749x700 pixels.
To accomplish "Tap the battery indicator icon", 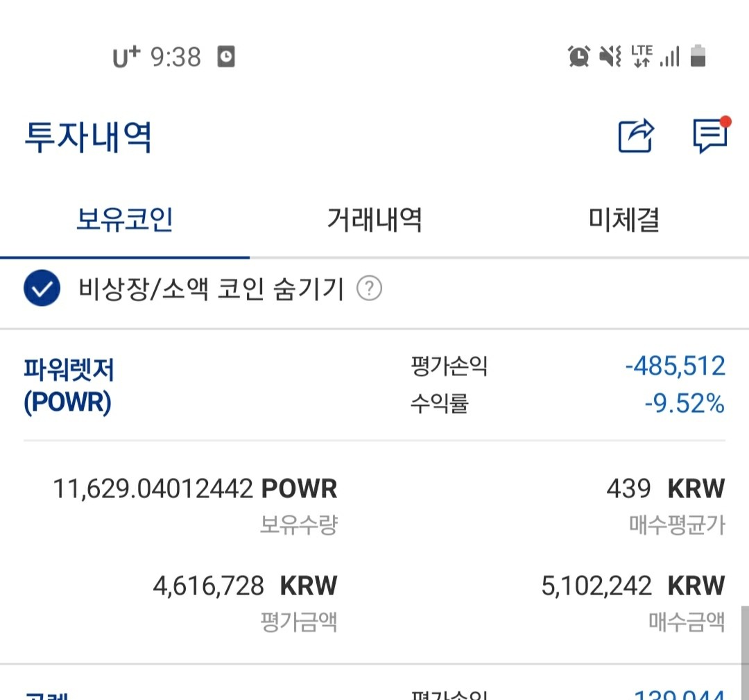I will point(697,56).
